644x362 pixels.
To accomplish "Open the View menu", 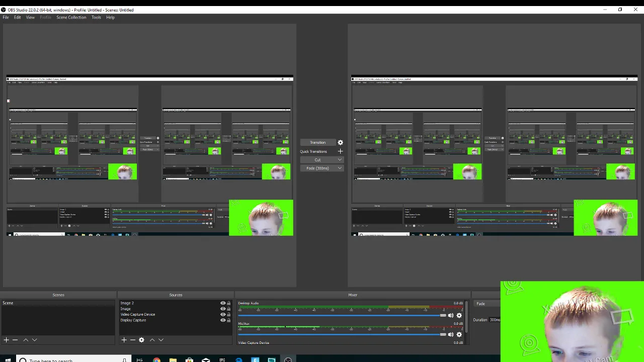I will tap(30, 18).
